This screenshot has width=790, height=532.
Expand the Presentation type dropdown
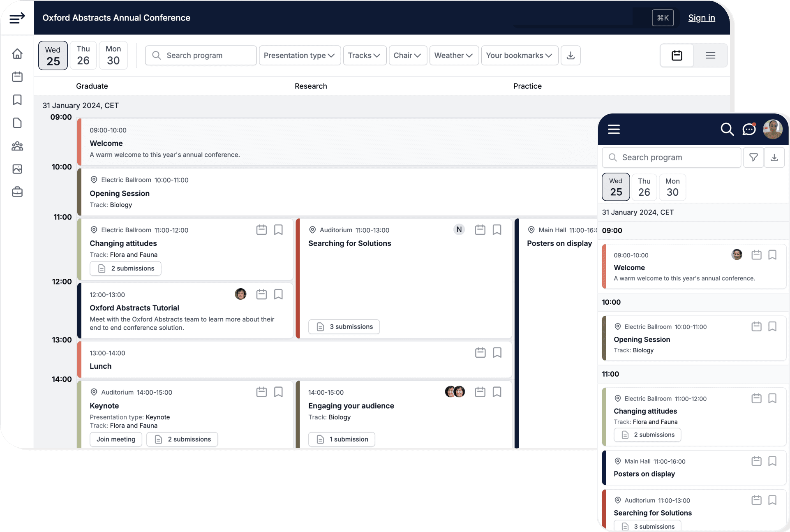pyautogui.click(x=299, y=56)
